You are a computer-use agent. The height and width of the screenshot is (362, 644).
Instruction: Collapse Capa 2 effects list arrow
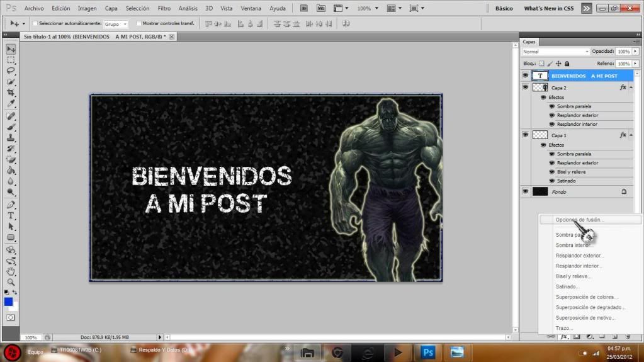pyautogui.click(x=631, y=88)
